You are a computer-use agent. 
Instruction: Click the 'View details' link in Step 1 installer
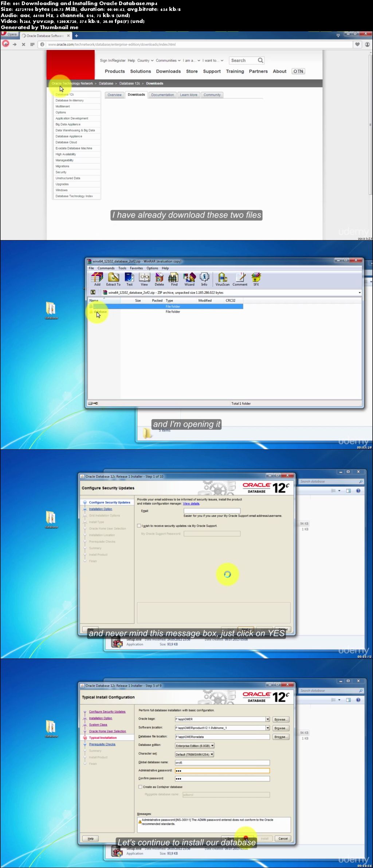[191, 503]
